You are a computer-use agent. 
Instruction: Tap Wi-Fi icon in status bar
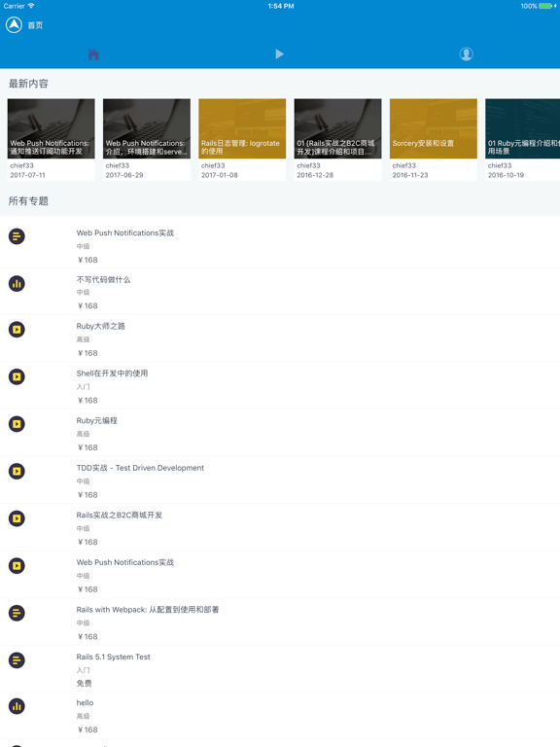(x=31, y=6)
